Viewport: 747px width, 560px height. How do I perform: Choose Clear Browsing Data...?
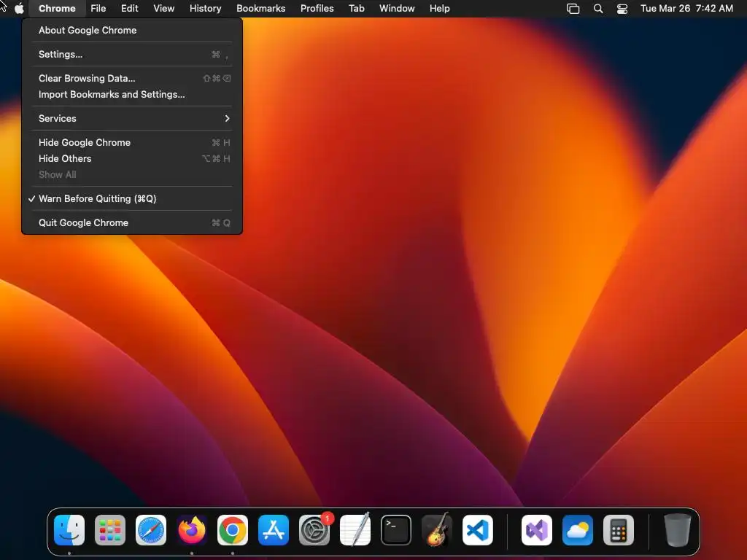click(132, 78)
